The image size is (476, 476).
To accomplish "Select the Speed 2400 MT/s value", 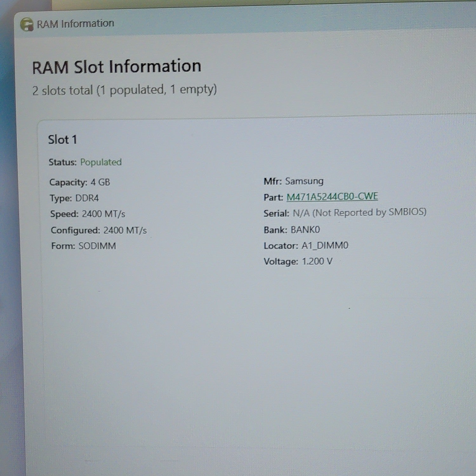I will (x=103, y=214).
